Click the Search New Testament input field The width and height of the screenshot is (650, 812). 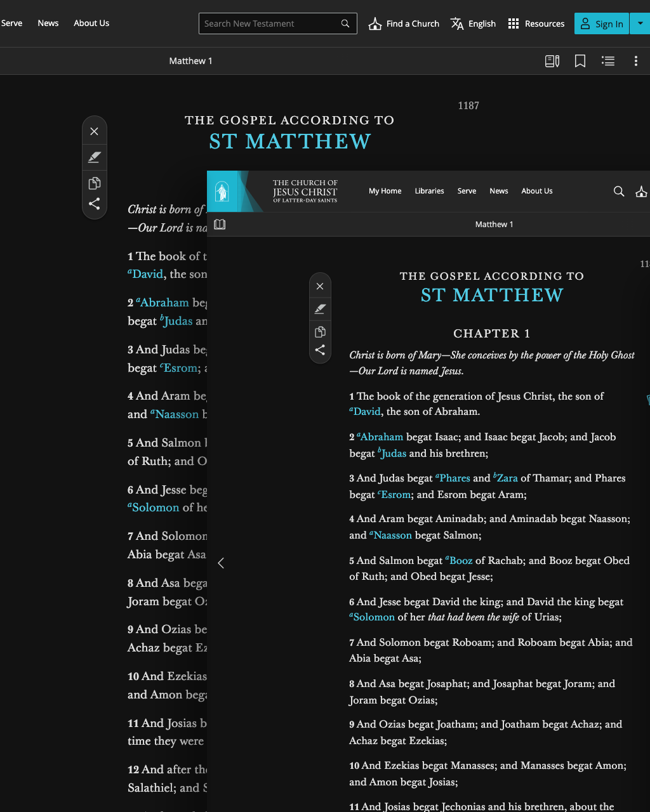click(270, 23)
